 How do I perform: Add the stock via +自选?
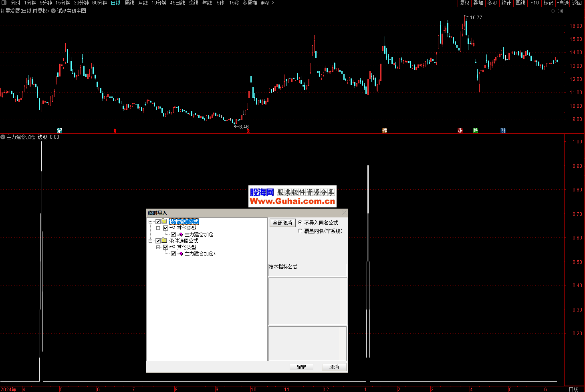coord(563,3)
